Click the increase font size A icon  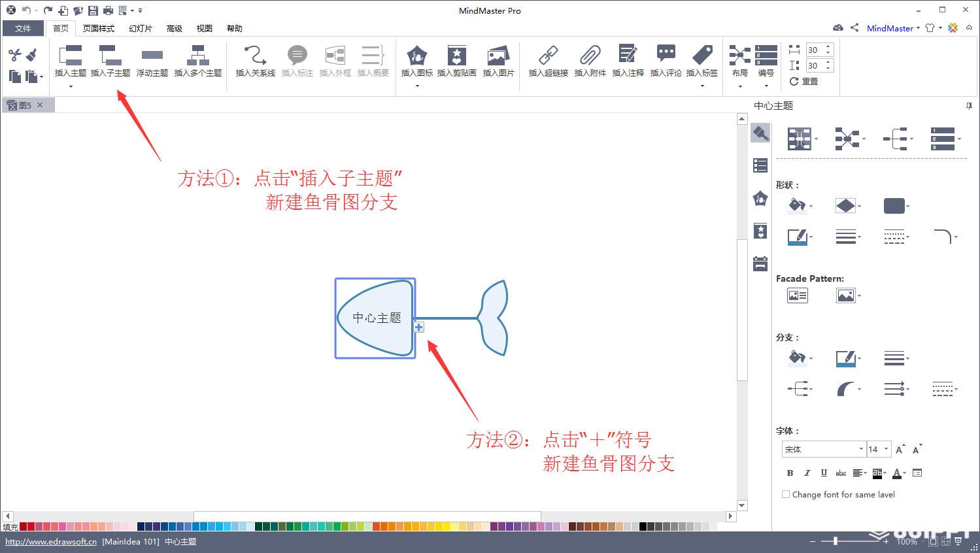pyautogui.click(x=900, y=449)
